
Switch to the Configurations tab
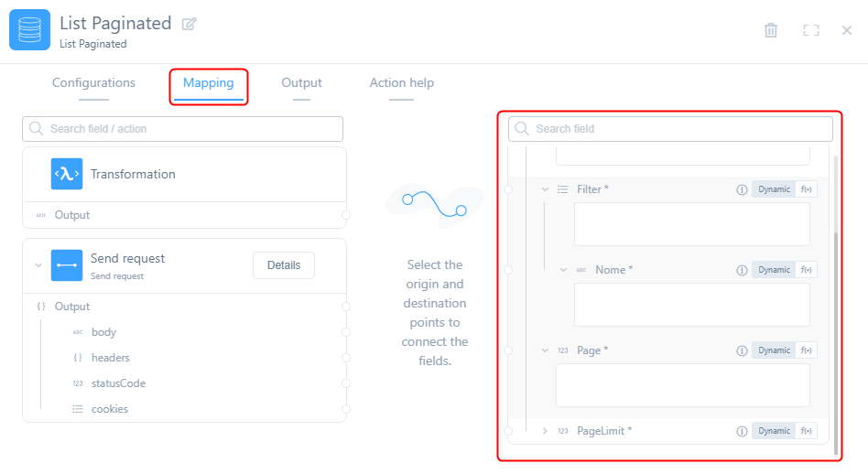coord(93,83)
